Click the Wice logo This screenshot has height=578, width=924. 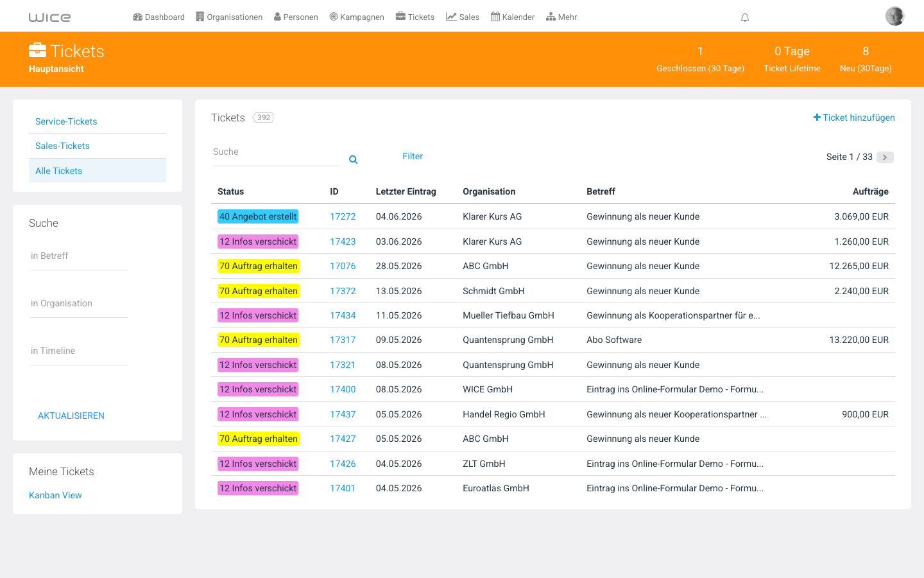point(49,17)
